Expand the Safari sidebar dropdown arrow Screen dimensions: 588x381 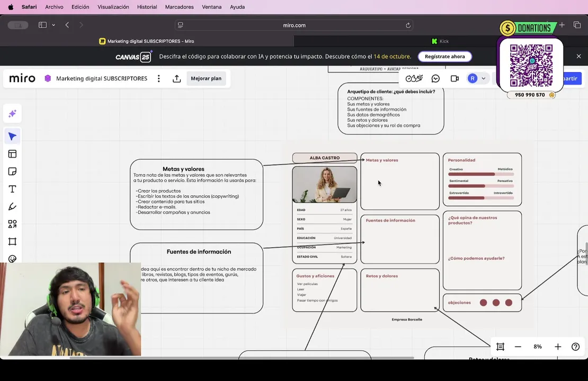click(x=54, y=25)
